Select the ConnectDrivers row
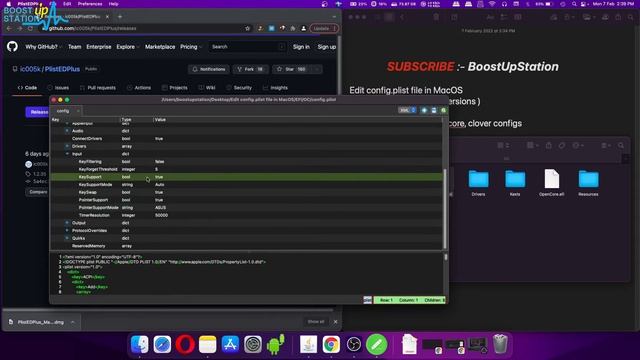 (247, 138)
